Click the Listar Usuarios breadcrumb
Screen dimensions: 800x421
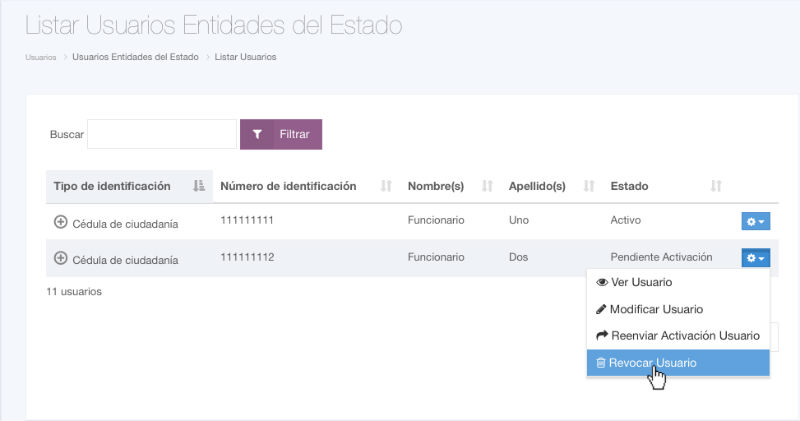[x=245, y=57]
